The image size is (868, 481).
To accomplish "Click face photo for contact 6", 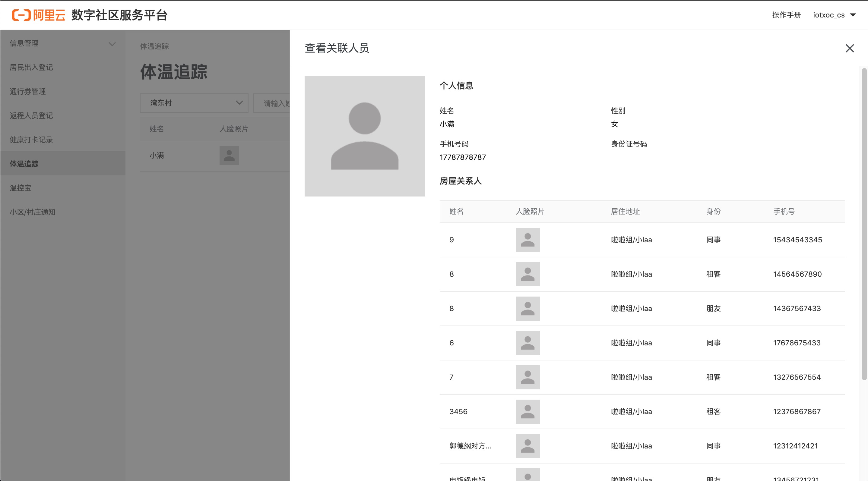I will coord(527,343).
